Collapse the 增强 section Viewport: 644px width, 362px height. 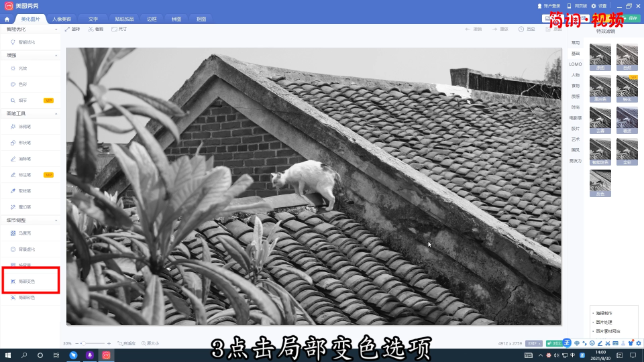pyautogui.click(x=56, y=55)
